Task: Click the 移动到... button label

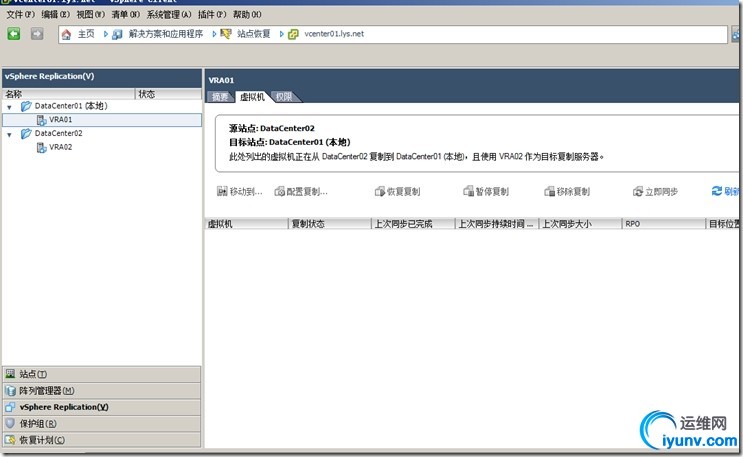Action: (246, 192)
